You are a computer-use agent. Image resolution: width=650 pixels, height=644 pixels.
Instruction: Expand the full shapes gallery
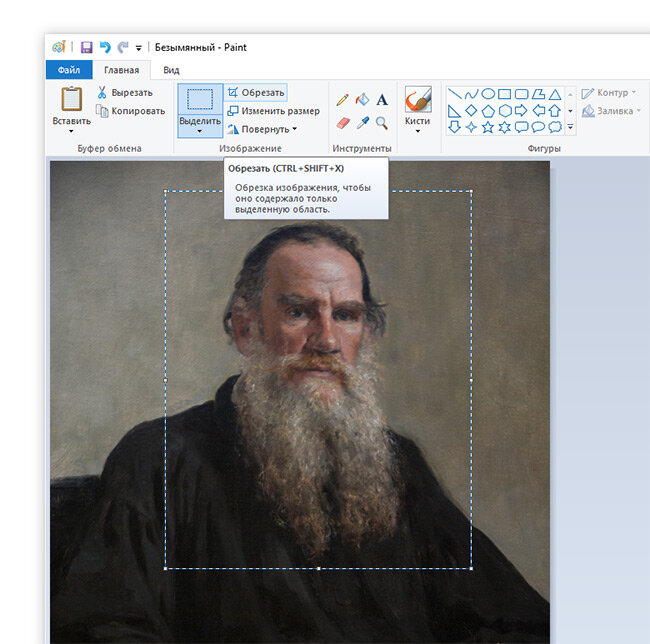coord(570,127)
